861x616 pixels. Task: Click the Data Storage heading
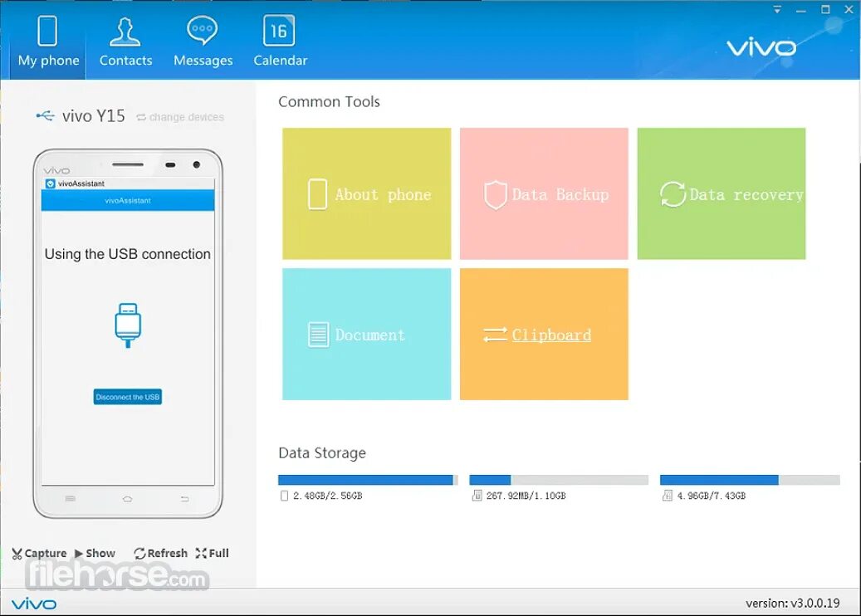pyautogui.click(x=322, y=453)
